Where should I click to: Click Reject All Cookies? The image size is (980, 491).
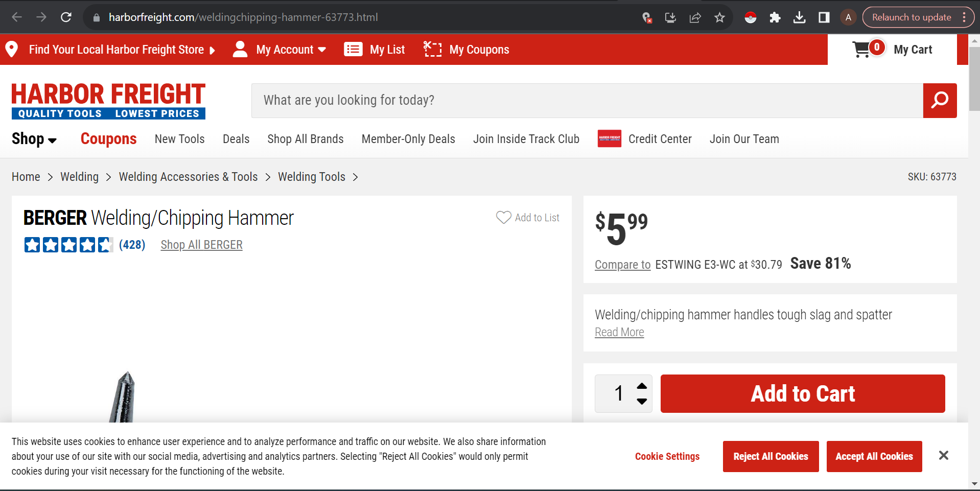tap(771, 456)
